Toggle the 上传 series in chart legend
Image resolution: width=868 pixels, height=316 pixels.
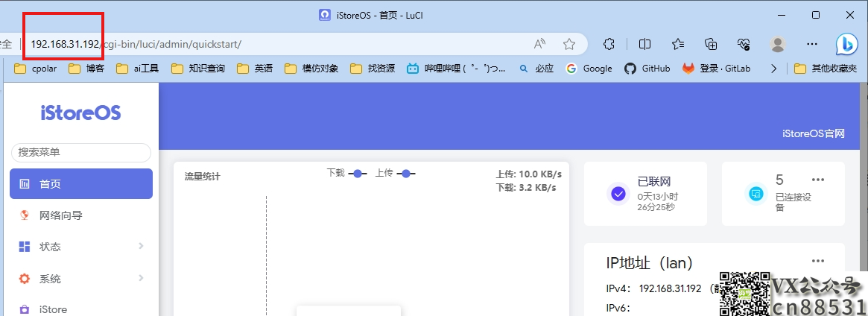(395, 173)
